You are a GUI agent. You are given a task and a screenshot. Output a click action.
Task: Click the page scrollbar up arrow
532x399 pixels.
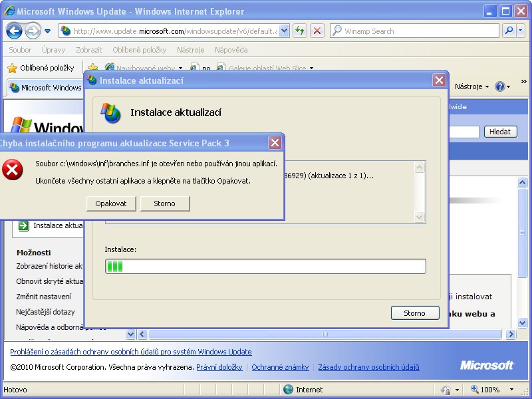pyautogui.click(x=522, y=182)
